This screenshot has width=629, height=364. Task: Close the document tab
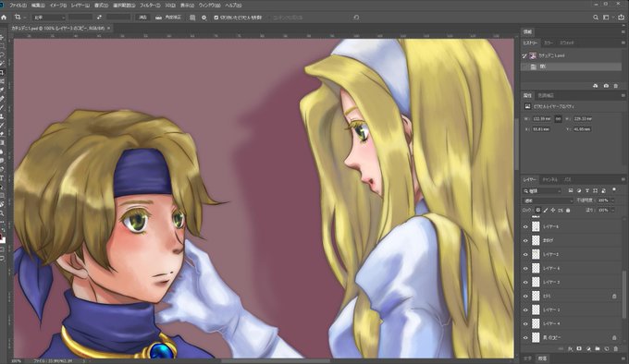[108, 28]
